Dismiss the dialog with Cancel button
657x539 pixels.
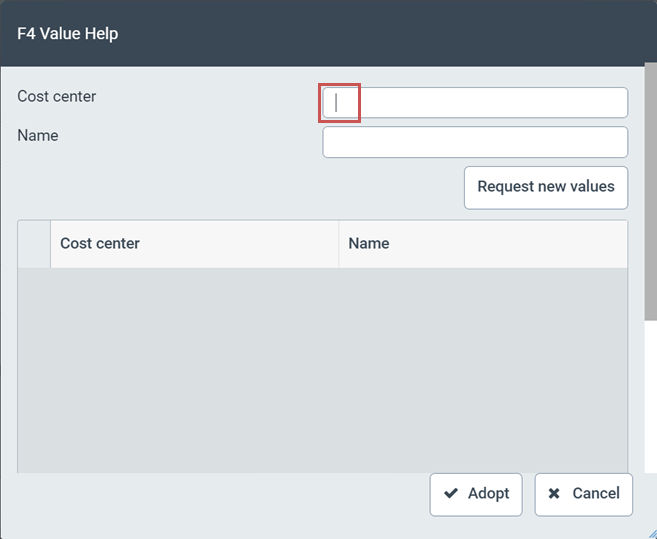click(583, 494)
